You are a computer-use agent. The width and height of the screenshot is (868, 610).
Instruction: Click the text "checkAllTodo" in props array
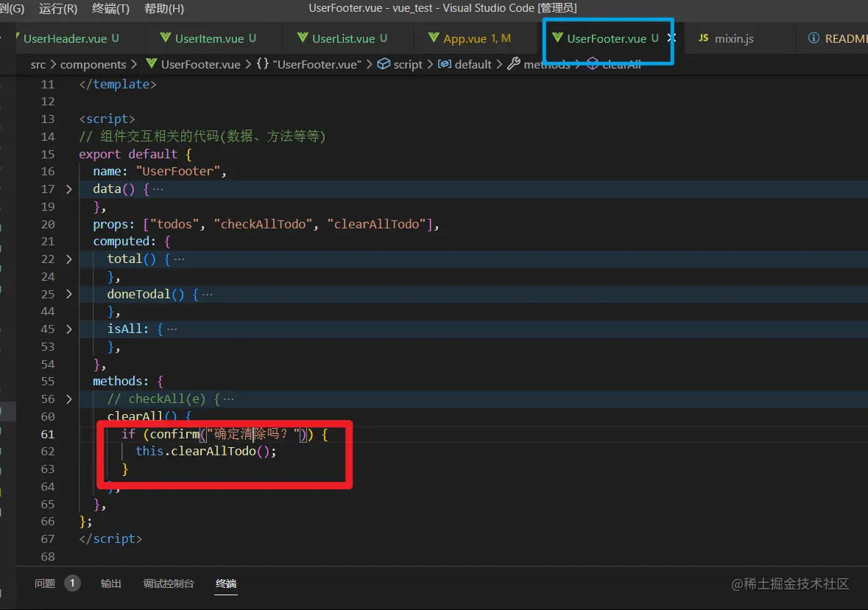pos(264,224)
